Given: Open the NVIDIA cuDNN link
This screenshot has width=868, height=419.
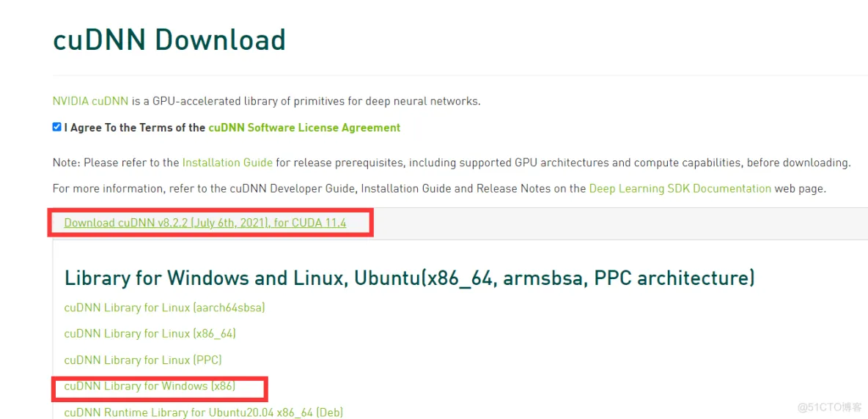Looking at the screenshot, I should pos(91,101).
